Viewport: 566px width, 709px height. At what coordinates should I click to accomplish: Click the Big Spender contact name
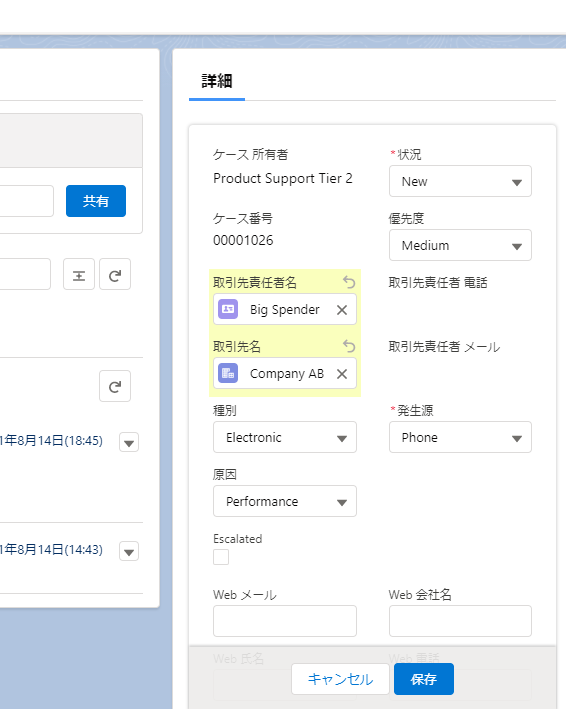point(285,310)
